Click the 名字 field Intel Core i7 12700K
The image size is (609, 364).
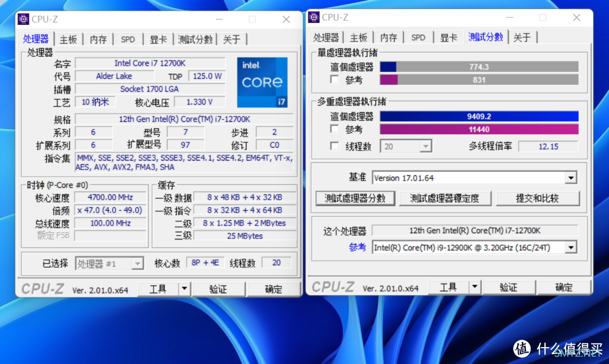pyautogui.click(x=150, y=63)
